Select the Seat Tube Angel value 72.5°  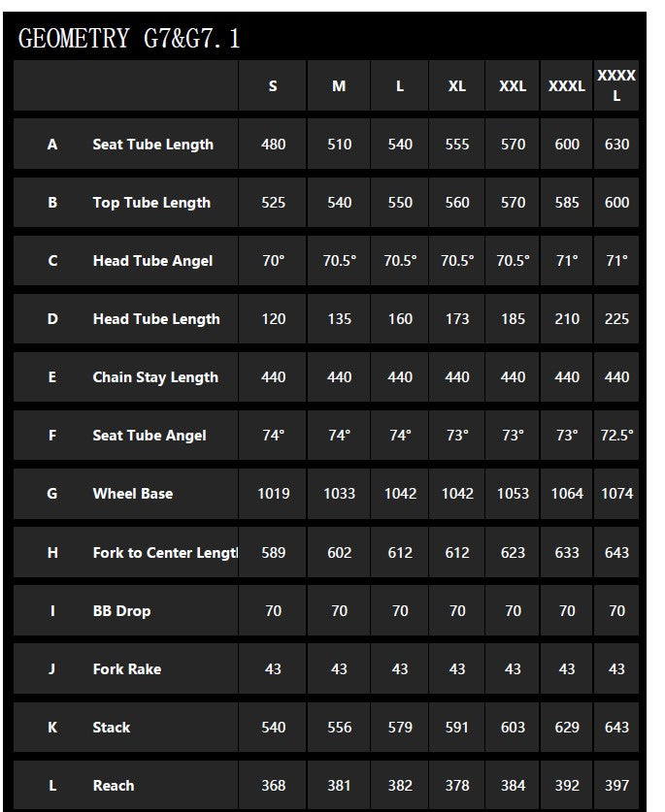(x=616, y=436)
